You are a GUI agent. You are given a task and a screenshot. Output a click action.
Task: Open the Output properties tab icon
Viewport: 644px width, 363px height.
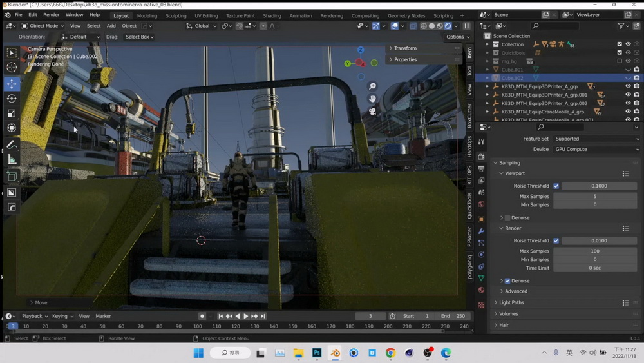click(481, 168)
